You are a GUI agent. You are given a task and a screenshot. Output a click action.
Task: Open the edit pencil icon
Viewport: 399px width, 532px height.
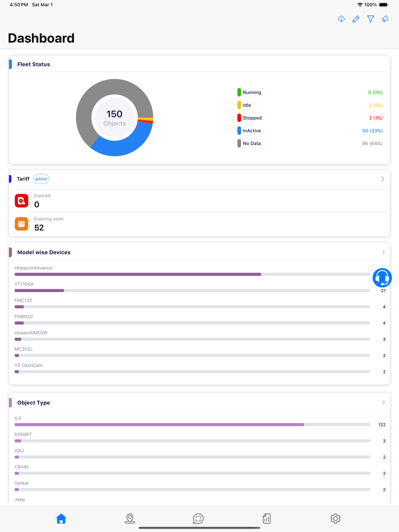(x=356, y=19)
